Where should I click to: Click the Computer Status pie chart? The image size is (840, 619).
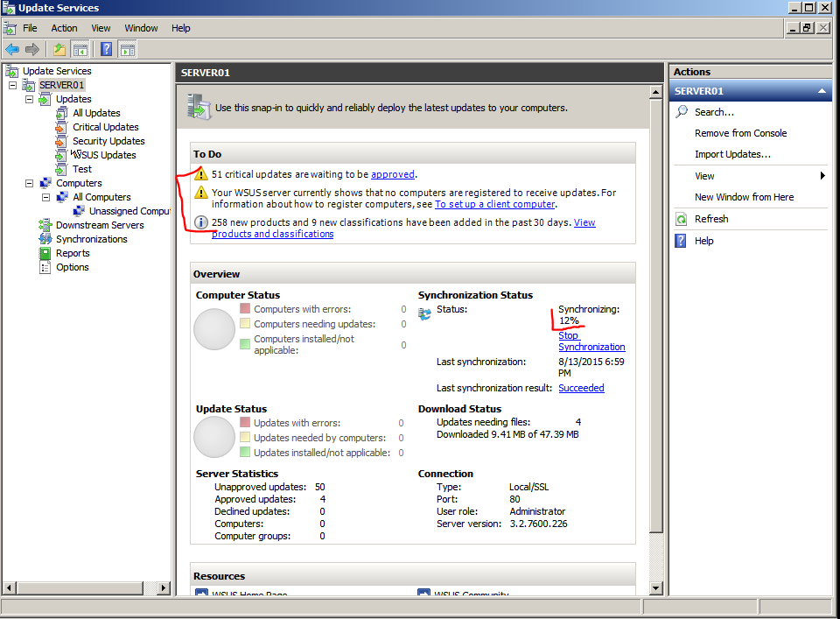[x=214, y=329]
